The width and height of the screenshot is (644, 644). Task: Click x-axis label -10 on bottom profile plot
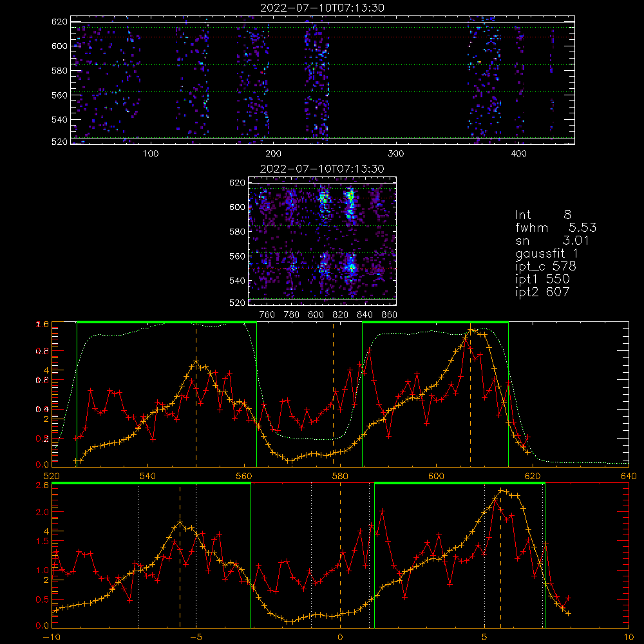pyautogui.click(x=52, y=637)
